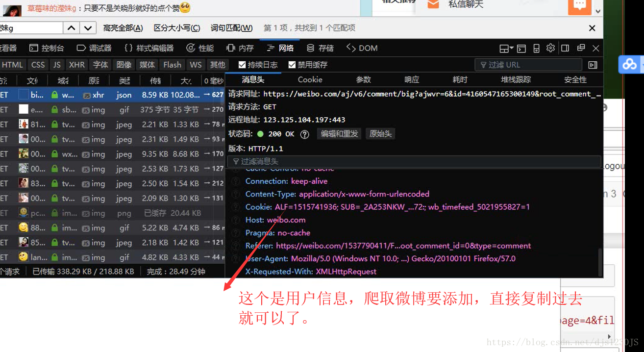The width and height of the screenshot is (644, 352).
Task: Click the Referer header value
Action: pos(403,246)
